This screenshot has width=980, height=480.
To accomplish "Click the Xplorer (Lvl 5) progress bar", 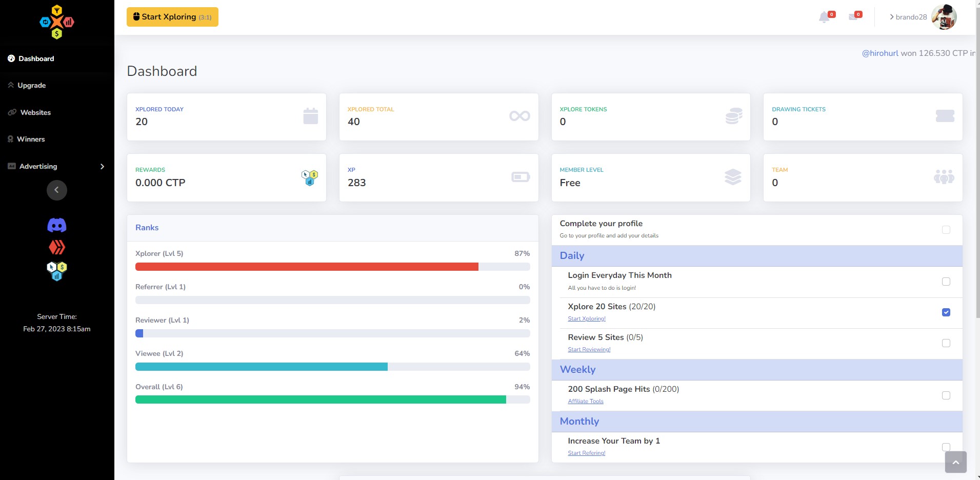I will coord(333,267).
